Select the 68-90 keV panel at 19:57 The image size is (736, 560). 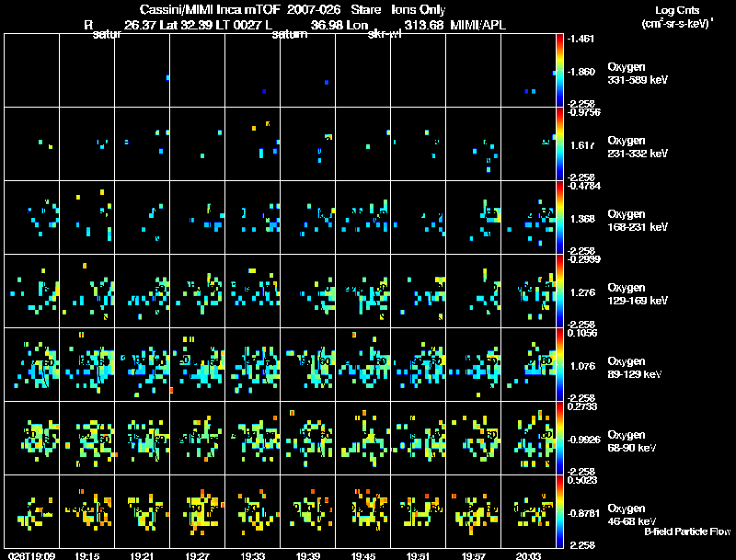474,438
